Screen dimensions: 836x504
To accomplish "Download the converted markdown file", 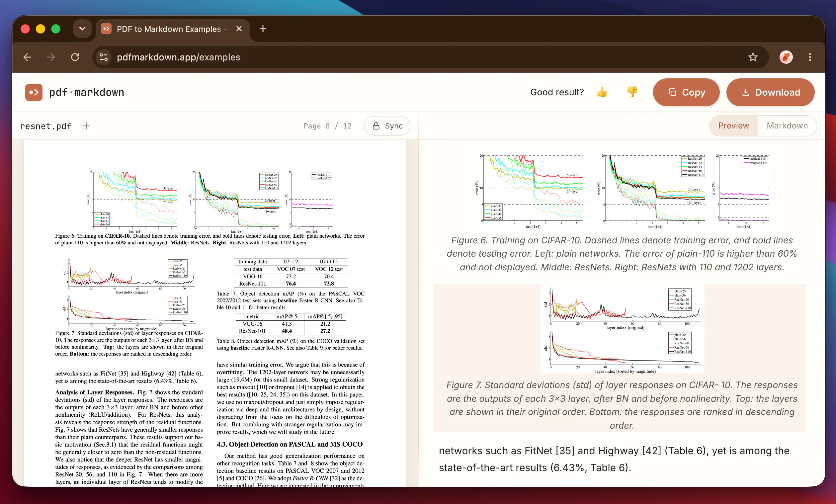I will tap(770, 92).
